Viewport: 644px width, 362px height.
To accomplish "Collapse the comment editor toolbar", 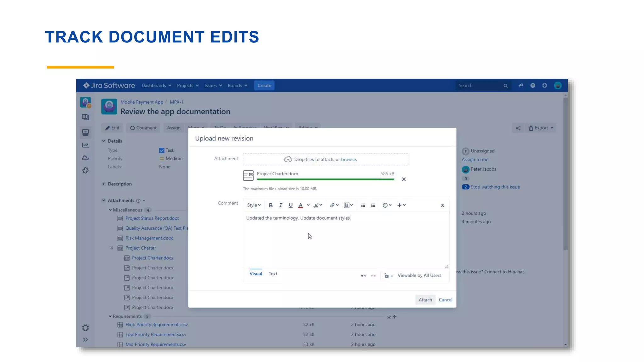I will (442, 205).
